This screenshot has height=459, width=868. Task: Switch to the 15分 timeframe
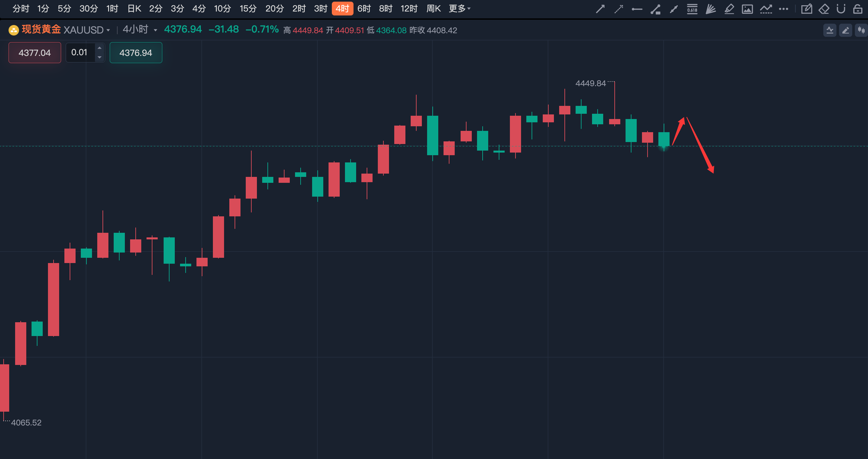pyautogui.click(x=248, y=9)
